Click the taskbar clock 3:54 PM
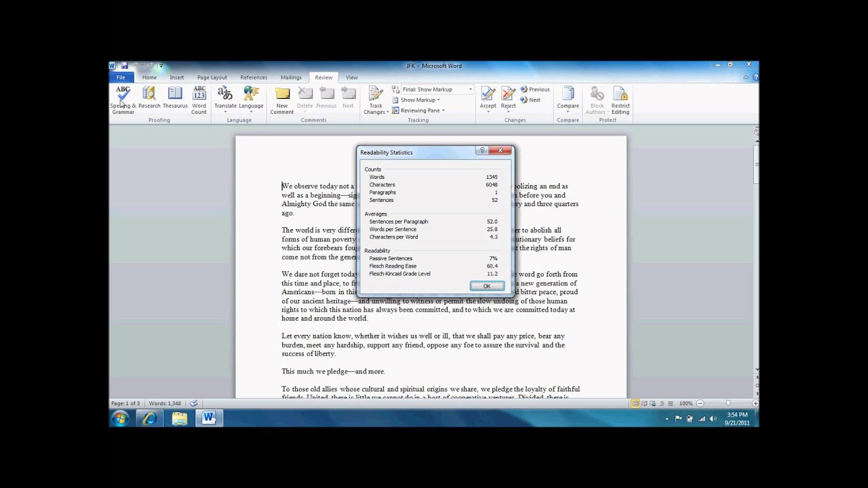 click(738, 415)
